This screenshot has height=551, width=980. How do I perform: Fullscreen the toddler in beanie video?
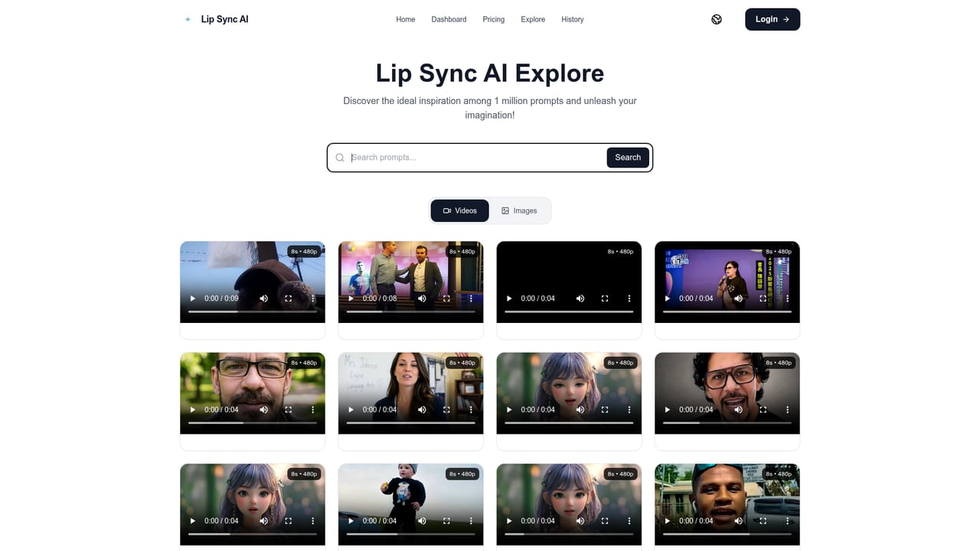[x=446, y=520]
